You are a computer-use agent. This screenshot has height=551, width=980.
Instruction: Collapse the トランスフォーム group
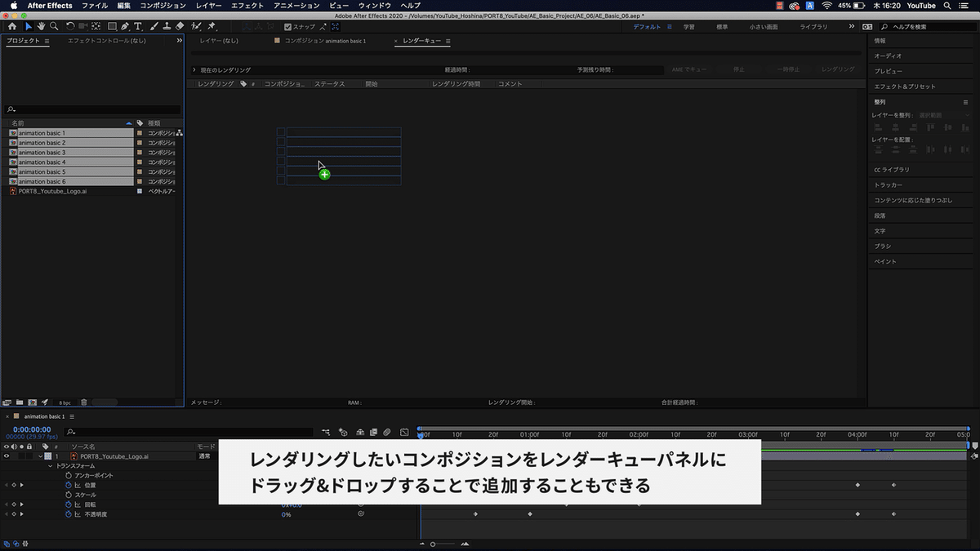click(x=51, y=465)
